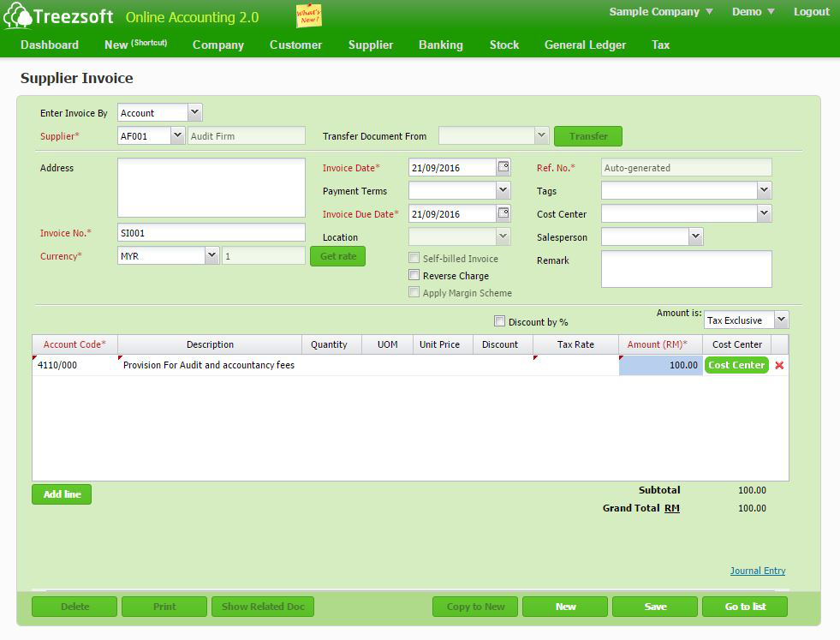840x640 pixels.
Task: Open the Demo user menu
Action: coord(753,12)
